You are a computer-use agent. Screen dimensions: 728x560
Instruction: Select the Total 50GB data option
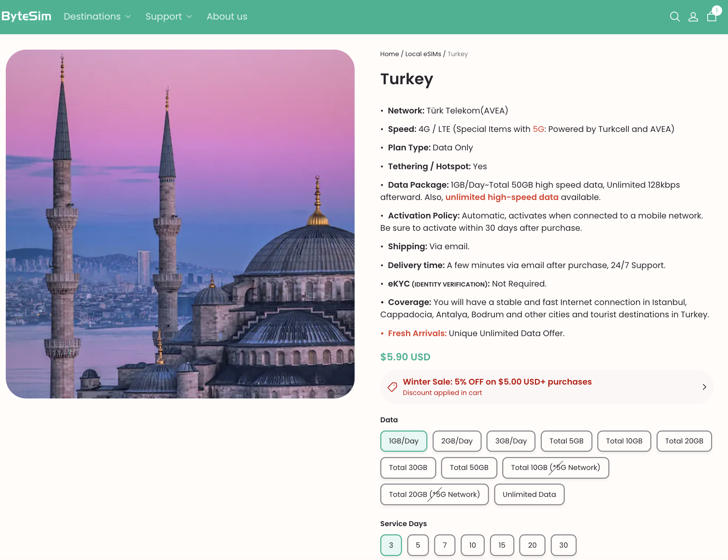point(469,468)
